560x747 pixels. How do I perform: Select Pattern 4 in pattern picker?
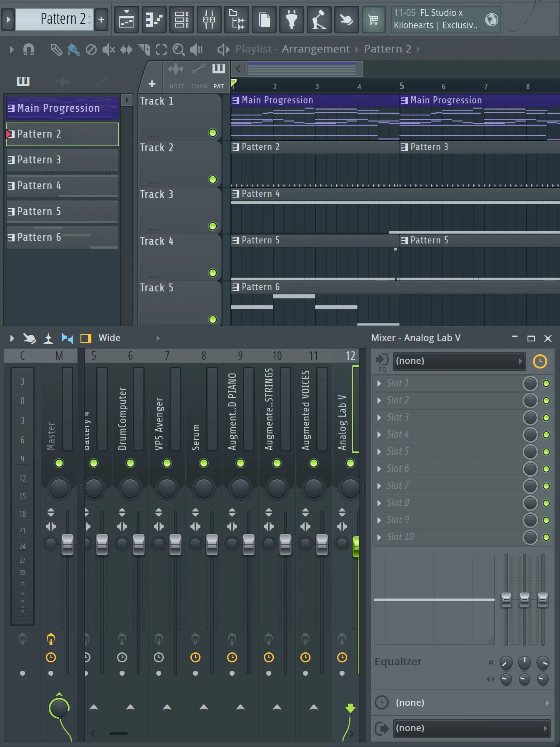[62, 186]
